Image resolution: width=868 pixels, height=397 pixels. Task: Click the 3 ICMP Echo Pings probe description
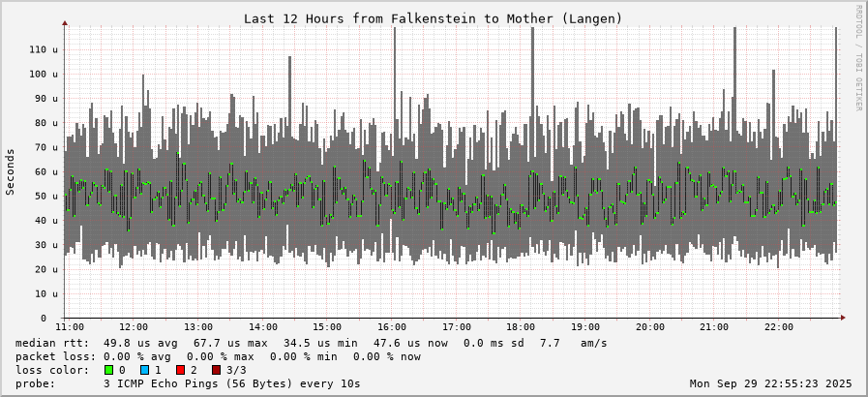[x=232, y=383]
